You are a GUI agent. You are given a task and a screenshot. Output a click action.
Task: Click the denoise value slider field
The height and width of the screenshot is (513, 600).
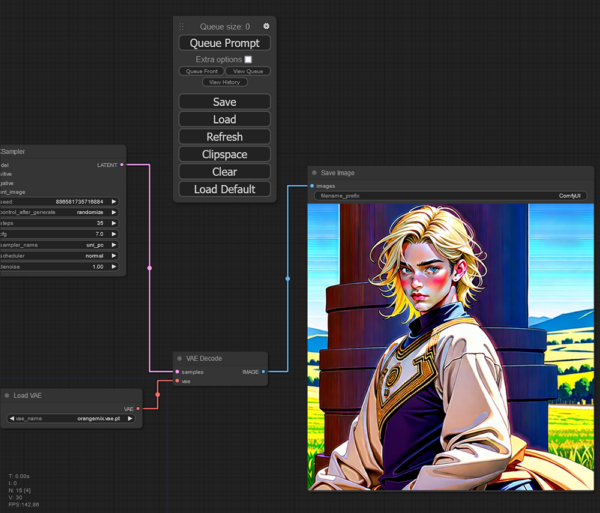pyautogui.click(x=60, y=267)
